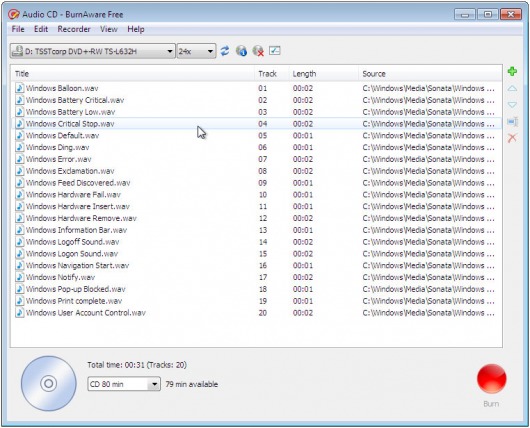
Task: Click the note icon beside Windows Feed Discovered.wav
Action: tap(20, 183)
